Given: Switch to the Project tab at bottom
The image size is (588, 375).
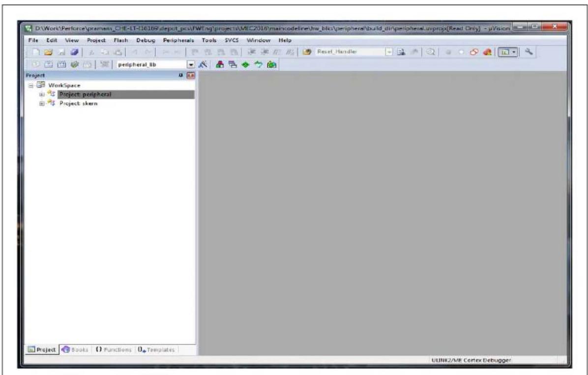Looking at the screenshot, I should 42,349.
